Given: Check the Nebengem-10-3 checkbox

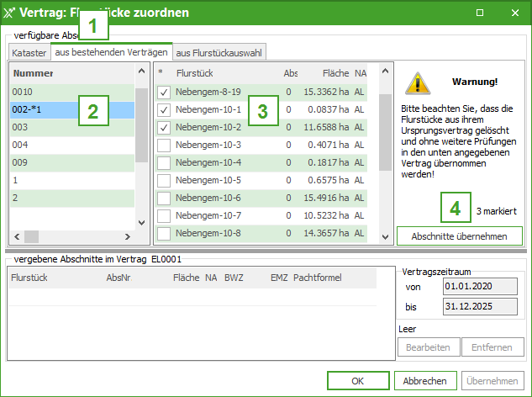Looking at the screenshot, I should [x=165, y=145].
